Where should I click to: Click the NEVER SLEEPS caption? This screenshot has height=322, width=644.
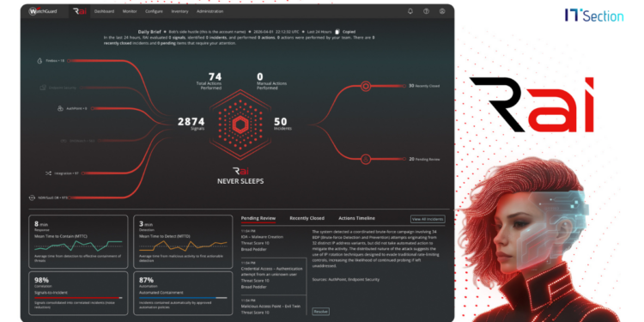pos(240,181)
